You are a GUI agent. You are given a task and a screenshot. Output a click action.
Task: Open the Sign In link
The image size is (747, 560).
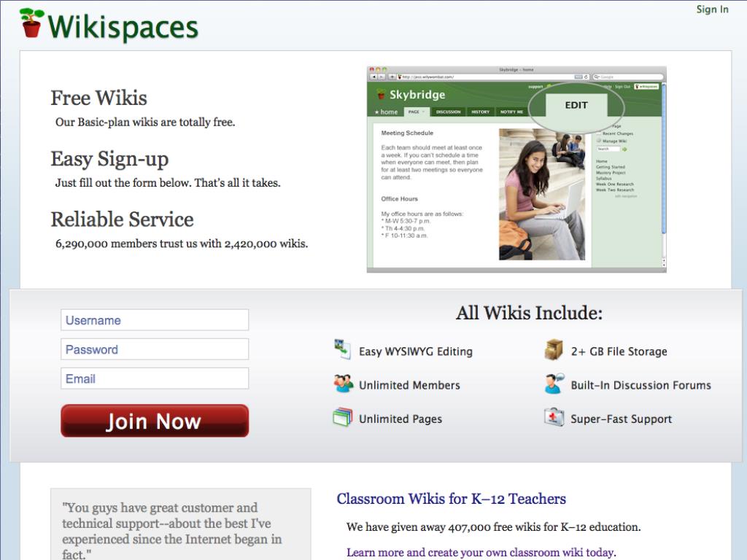712,9
